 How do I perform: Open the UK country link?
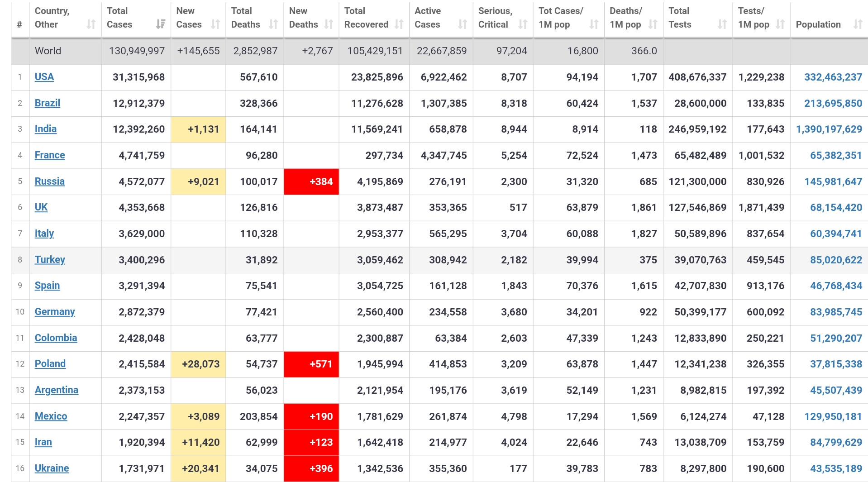coord(41,207)
